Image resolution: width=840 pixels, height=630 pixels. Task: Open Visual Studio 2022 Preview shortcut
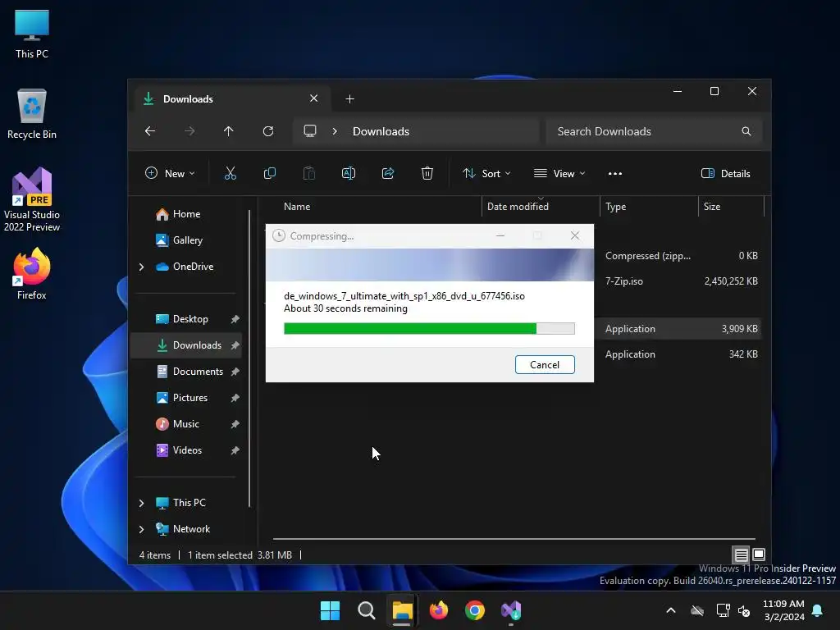click(32, 200)
